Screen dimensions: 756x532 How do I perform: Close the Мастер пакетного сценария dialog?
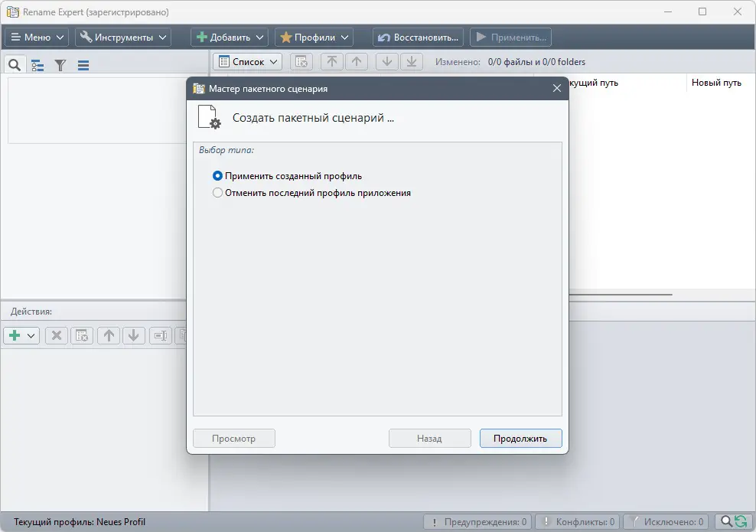click(x=557, y=88)
